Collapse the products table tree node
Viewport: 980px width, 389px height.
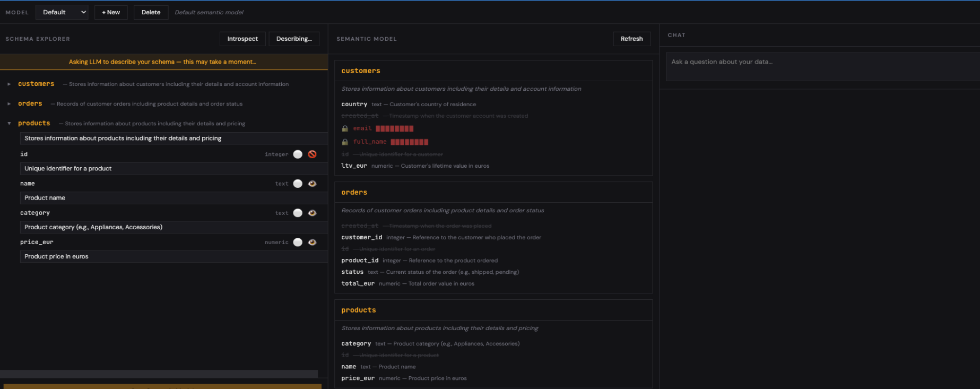click(x=9, y=123)
